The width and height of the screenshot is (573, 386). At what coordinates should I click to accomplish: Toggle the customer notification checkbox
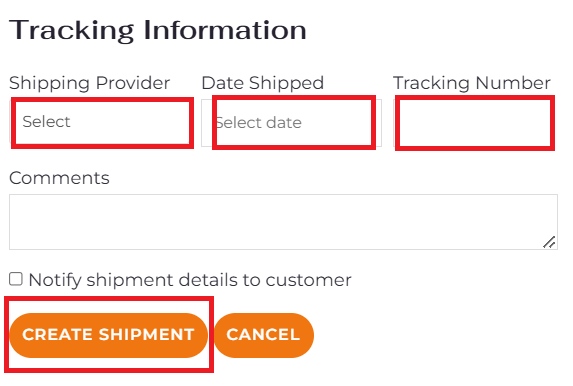[x=16, y=279]
